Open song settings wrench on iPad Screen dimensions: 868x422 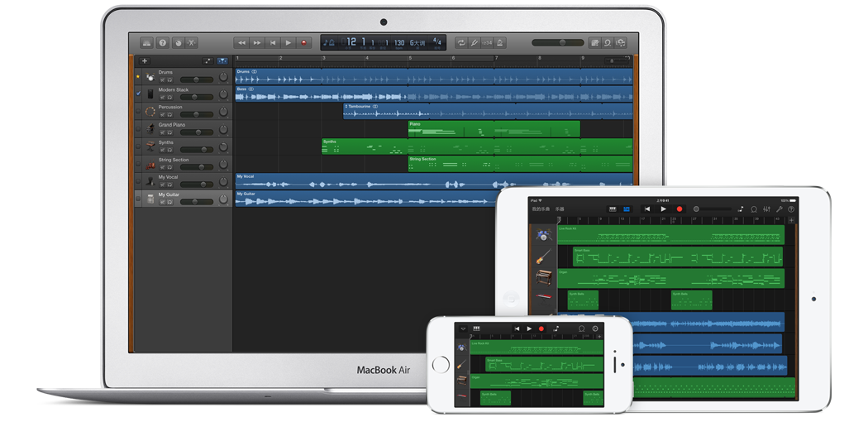[x=780, y=209]
